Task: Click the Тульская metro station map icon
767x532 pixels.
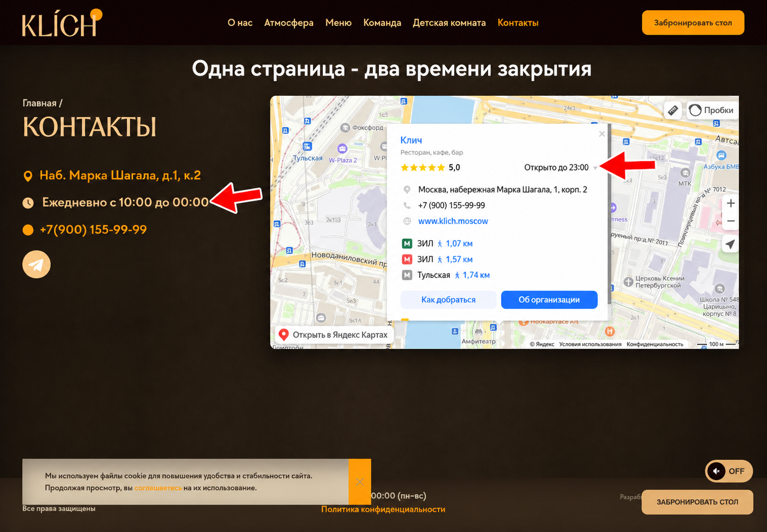Action: point(307,147)
